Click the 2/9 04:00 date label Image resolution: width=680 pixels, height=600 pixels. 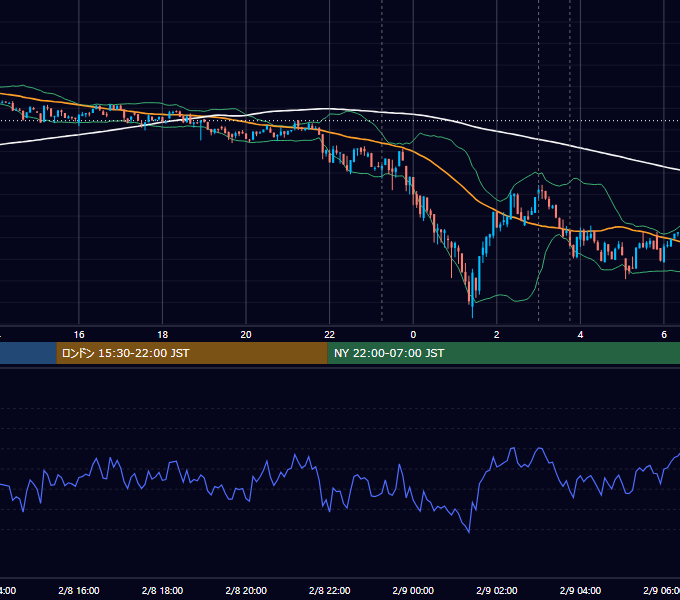580,590
